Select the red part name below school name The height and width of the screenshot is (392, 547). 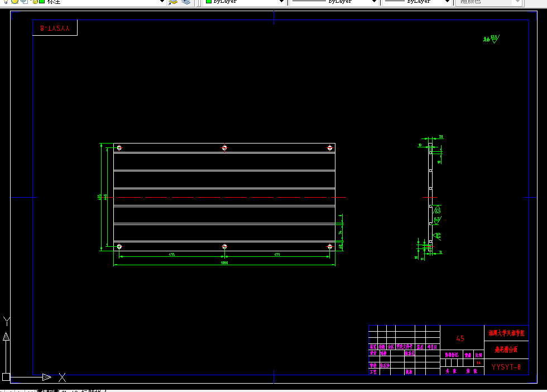(x=506, y=350)
